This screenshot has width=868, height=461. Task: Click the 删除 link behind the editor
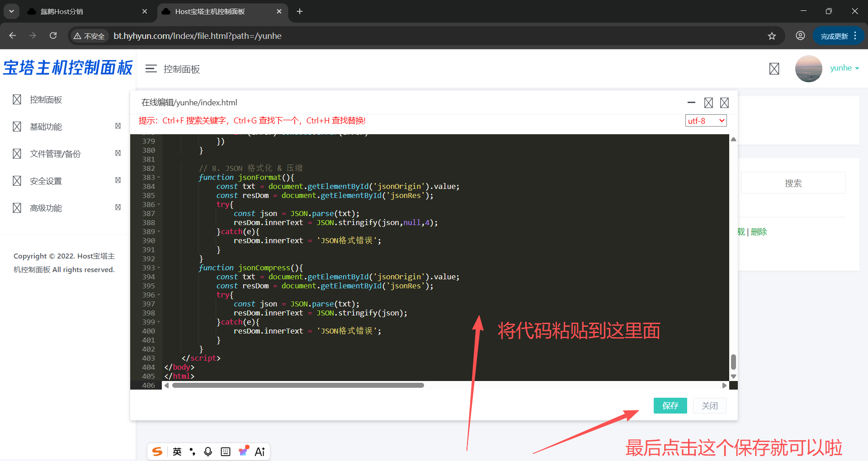pos(759,232)
